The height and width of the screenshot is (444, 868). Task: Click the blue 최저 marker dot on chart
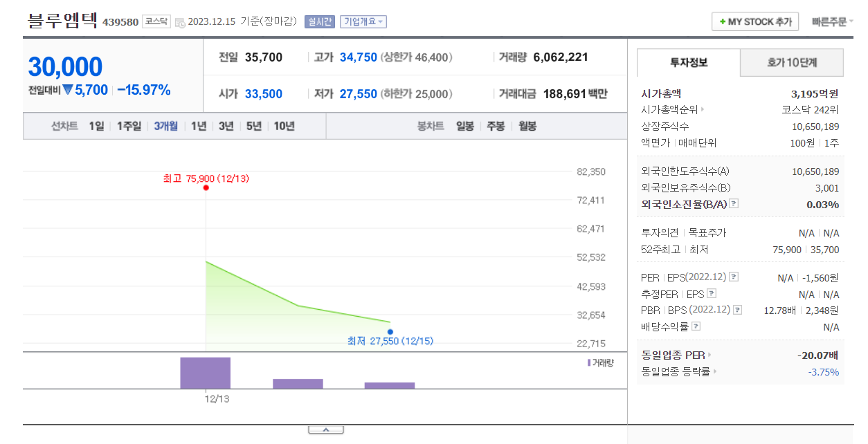click(x=390, y=331)
